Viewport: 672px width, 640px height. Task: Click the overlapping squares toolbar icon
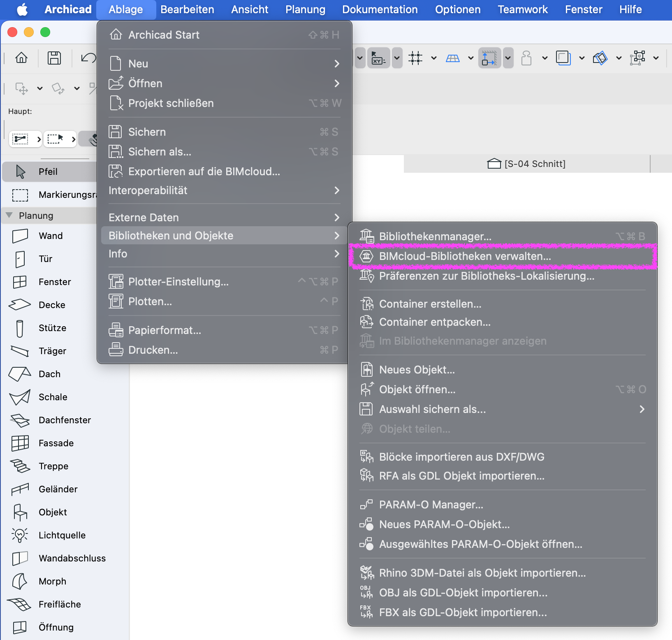click(x=563, y=58)
